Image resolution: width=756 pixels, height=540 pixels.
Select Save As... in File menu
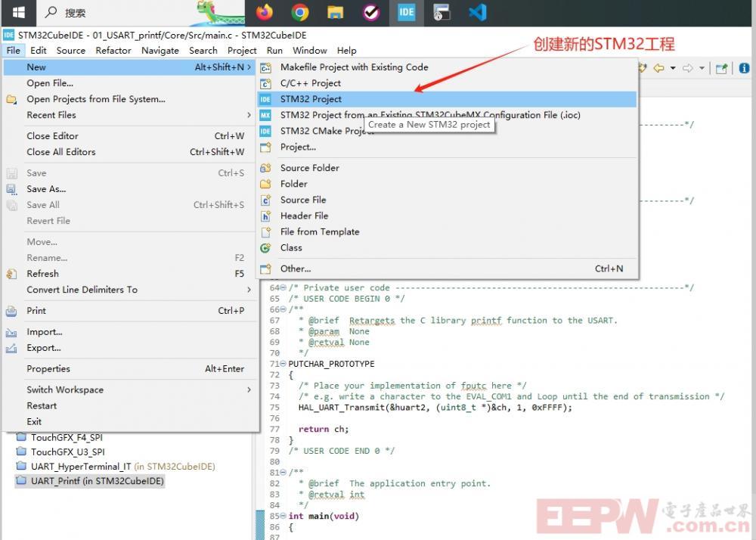pos(131,189)
